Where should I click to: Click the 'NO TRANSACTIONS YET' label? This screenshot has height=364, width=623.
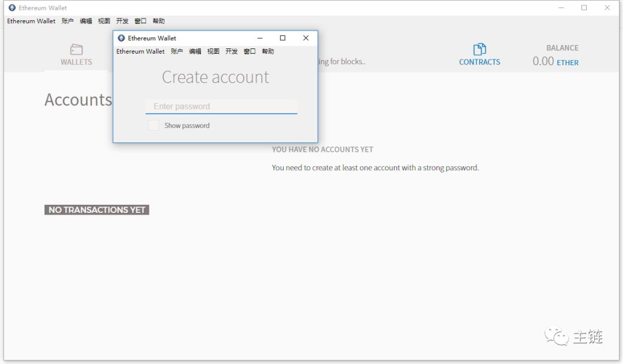pyautogui.click(x=97, y=210)
